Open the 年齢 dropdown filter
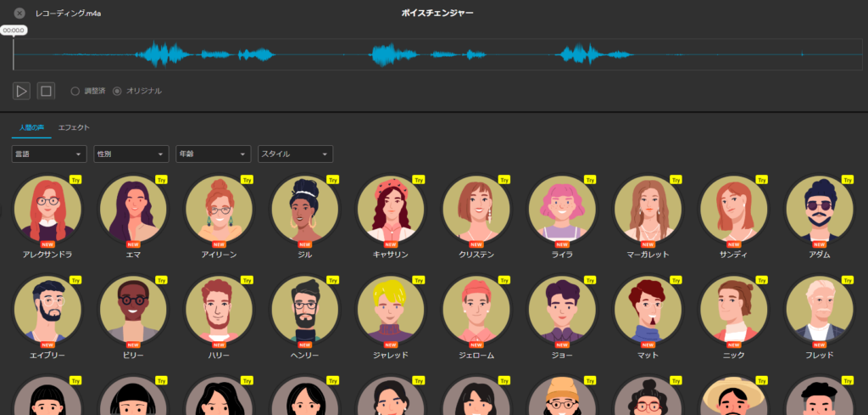Image resolution: width=868 pixels, height=415 pixels. pos(214,154)
